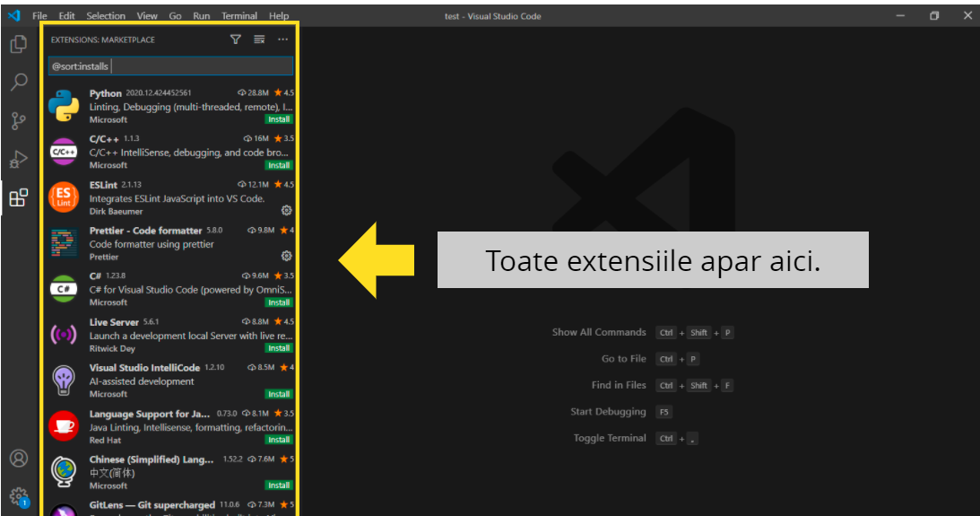Click Find in Files hint
This screenshot has width=980, height=516.
pos(619,385)
